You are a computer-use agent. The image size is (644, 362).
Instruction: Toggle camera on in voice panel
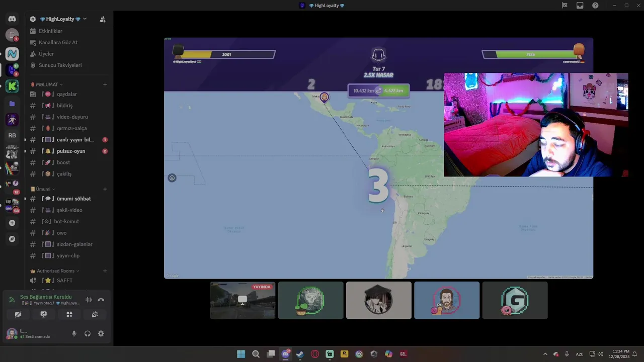pos(18,314)
